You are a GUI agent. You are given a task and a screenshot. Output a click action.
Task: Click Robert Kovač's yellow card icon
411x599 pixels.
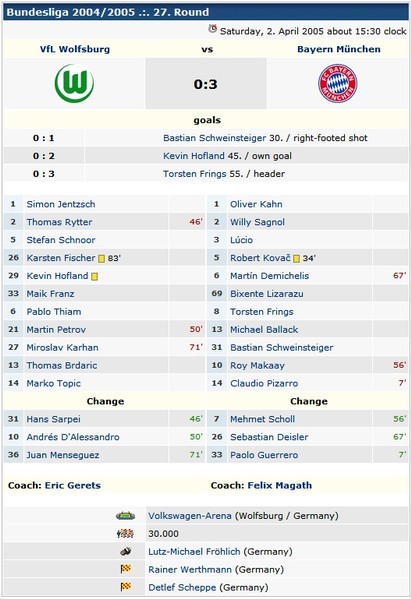point(296,259)
